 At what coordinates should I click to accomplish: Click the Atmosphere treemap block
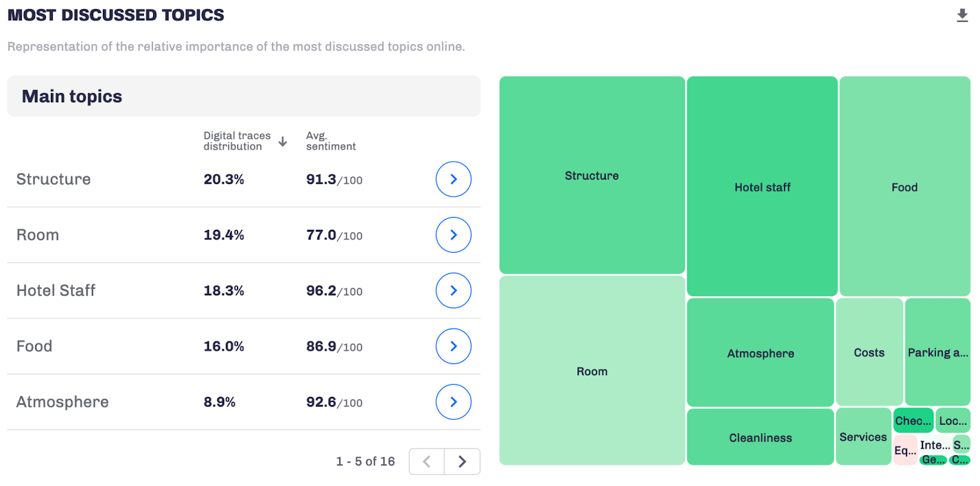coord(760,353)
